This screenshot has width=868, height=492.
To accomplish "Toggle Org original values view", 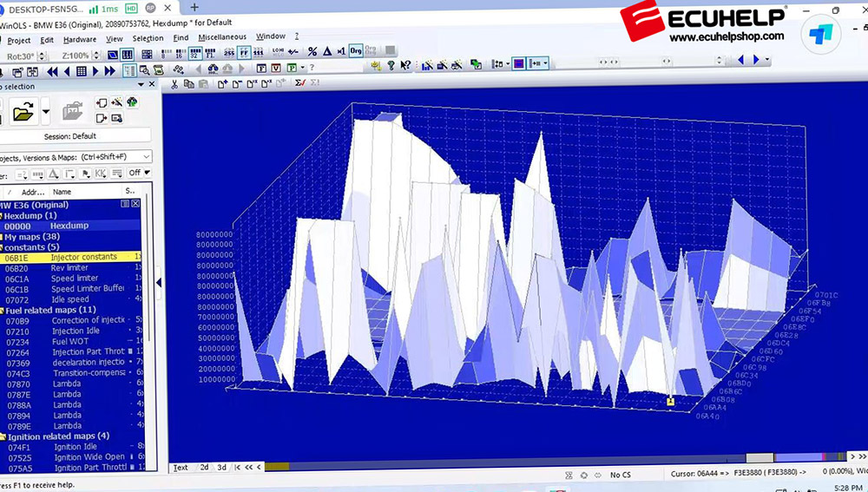I will pyautogui.click(x=355, y=51).
